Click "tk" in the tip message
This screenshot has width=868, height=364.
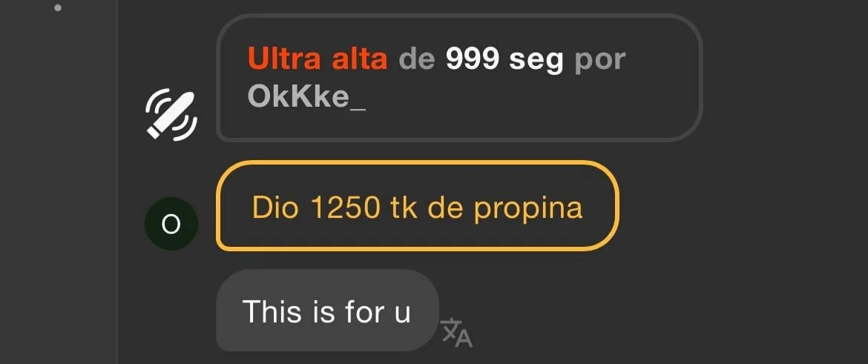tap(404, 208)
